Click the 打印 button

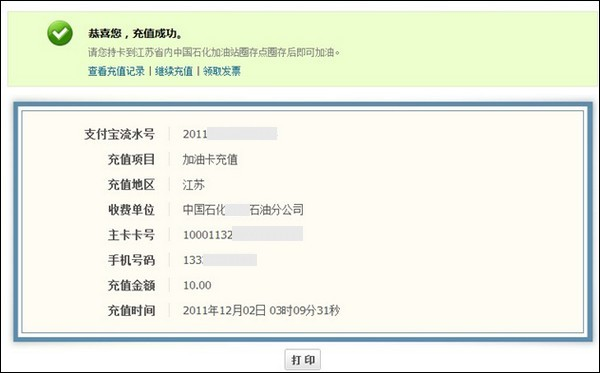click(x=303, y=360)
